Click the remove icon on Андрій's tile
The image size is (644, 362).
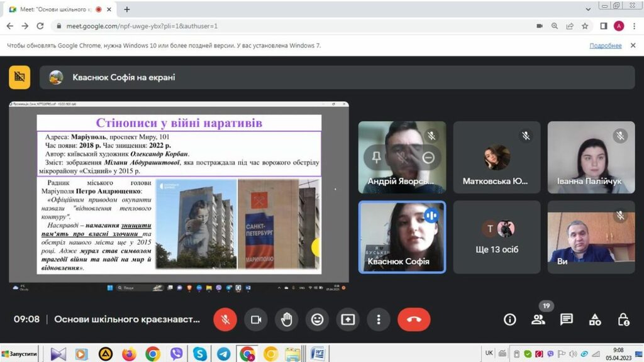(x=428, y=158)
